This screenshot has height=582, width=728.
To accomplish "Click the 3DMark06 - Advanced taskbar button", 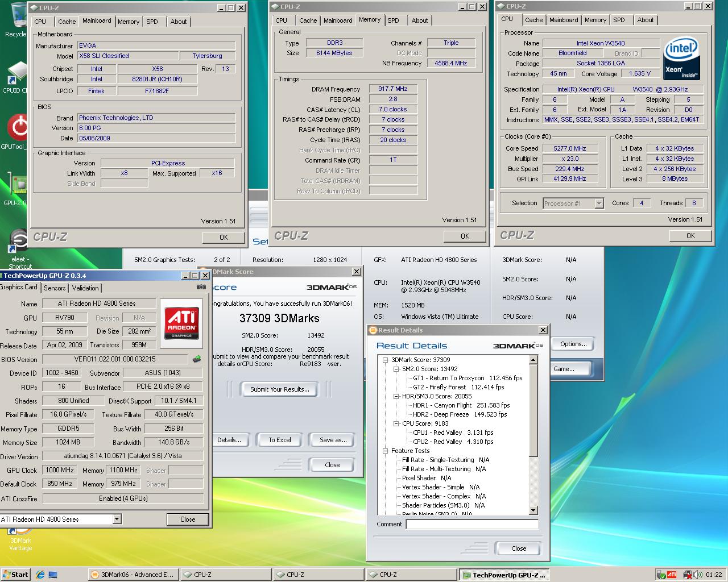I will coord(133,575).
